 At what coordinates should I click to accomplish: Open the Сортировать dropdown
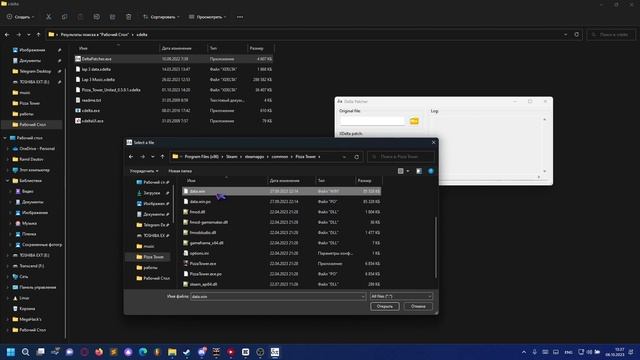coord(161,17)
